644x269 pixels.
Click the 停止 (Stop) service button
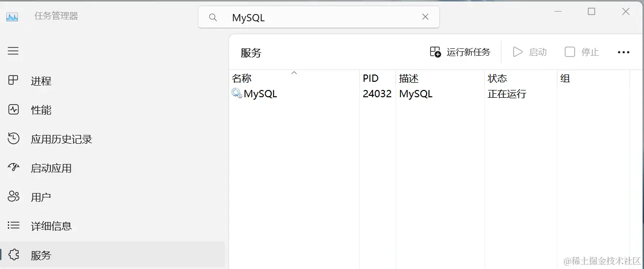[582, 52]
